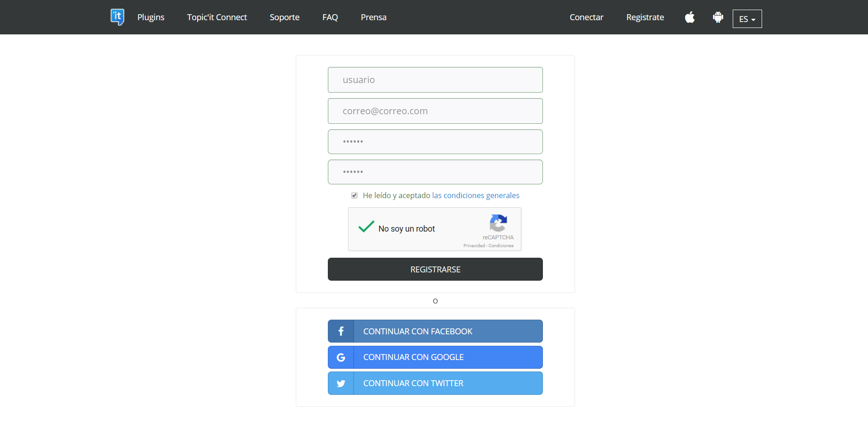
Task: Focus the correo@correo.com email field
Action: [x=435, y=111]
